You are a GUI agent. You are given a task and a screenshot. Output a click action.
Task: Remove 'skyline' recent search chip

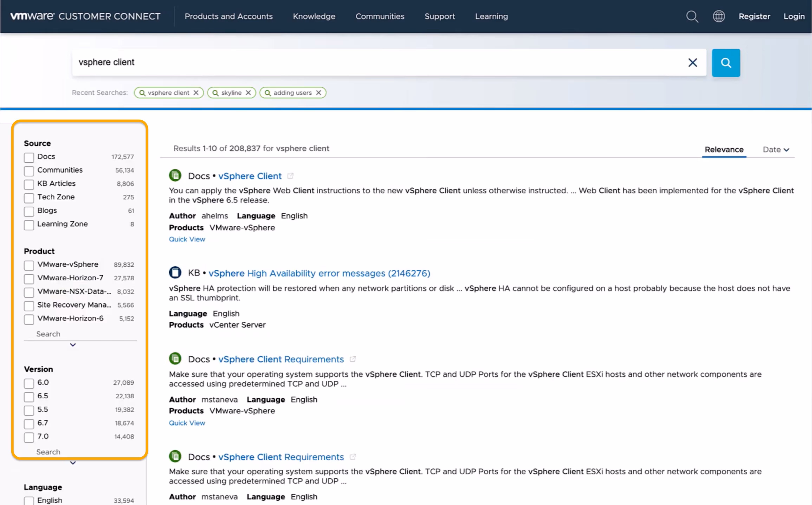point(248,93)
